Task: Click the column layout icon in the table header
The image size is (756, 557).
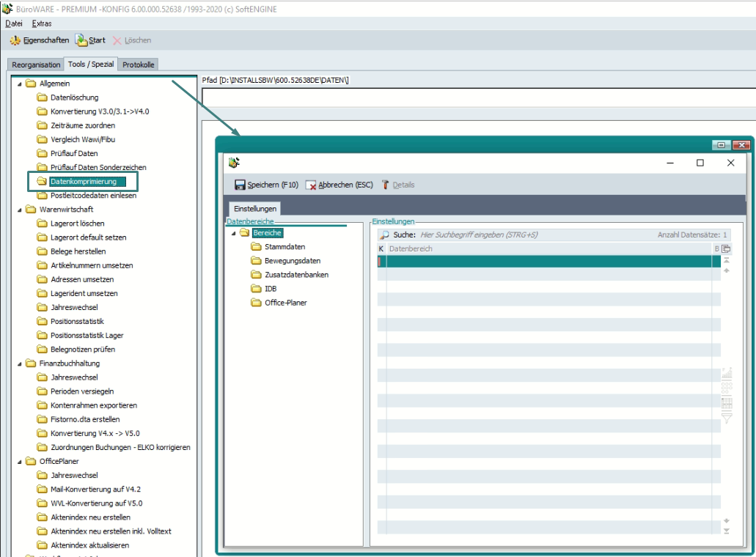Action: 726,248
